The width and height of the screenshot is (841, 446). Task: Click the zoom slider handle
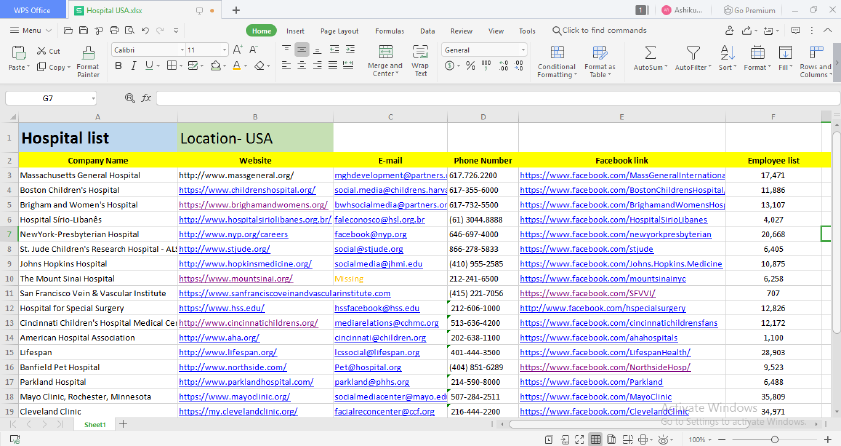(773, 439)
